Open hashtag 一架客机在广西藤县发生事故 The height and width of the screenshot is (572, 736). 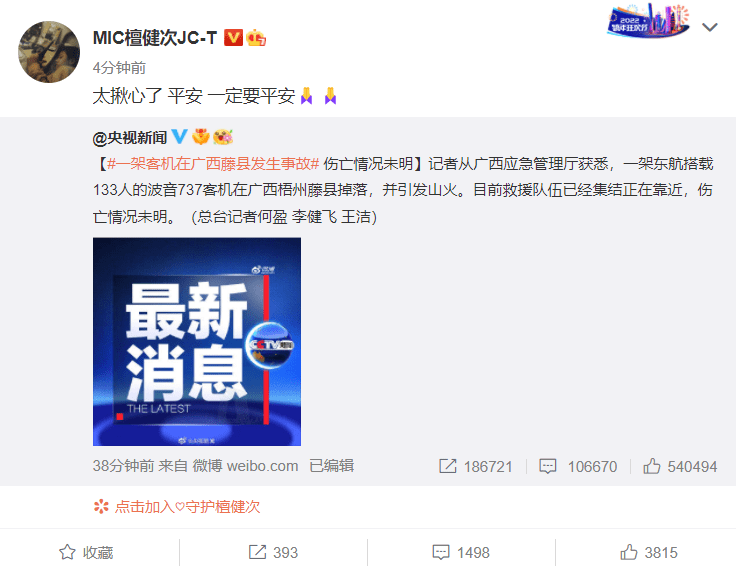click(213, 163)
